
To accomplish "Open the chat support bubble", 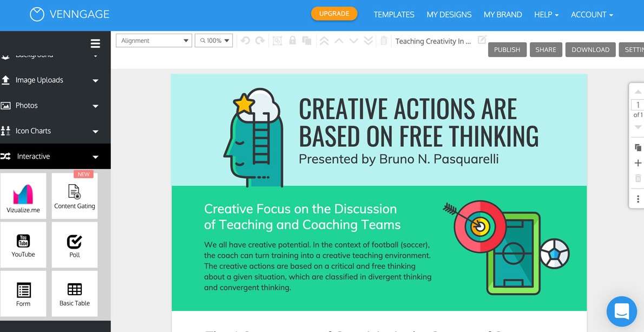I will coord(622,311).
